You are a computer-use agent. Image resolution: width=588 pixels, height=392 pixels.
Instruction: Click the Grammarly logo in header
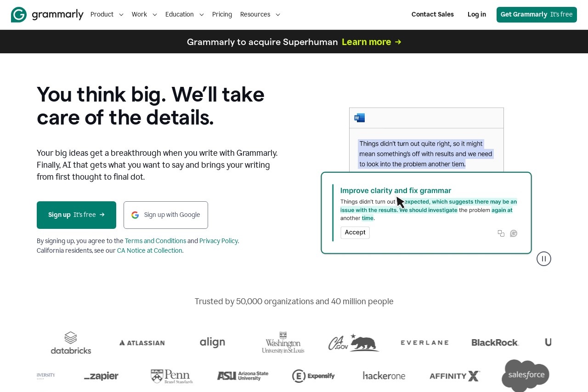47,15
